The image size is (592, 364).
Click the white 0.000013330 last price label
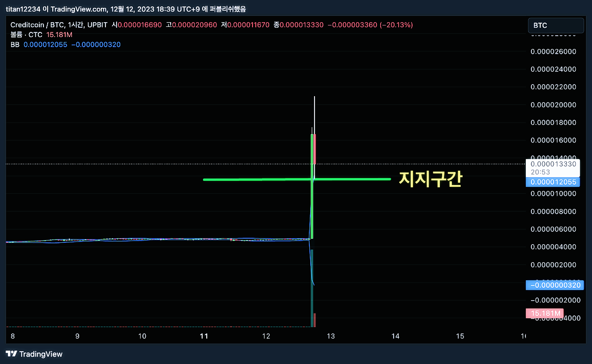(553, 164)
